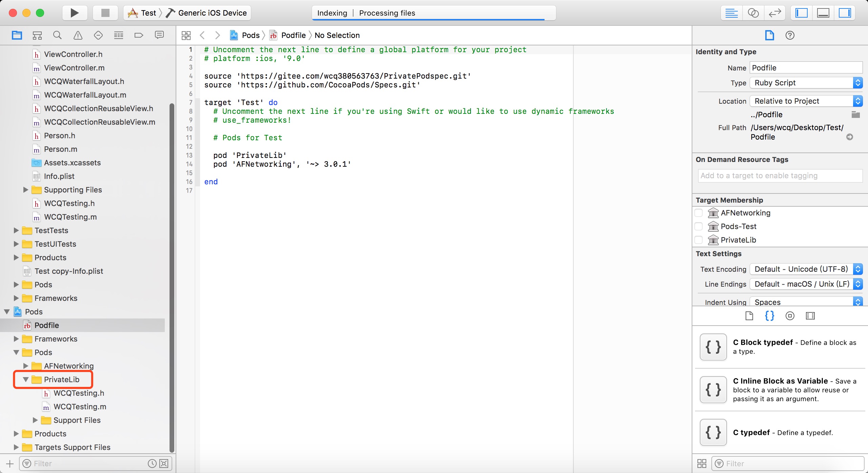Tick the PrivateLib target membership checkbox

point(698,240)
